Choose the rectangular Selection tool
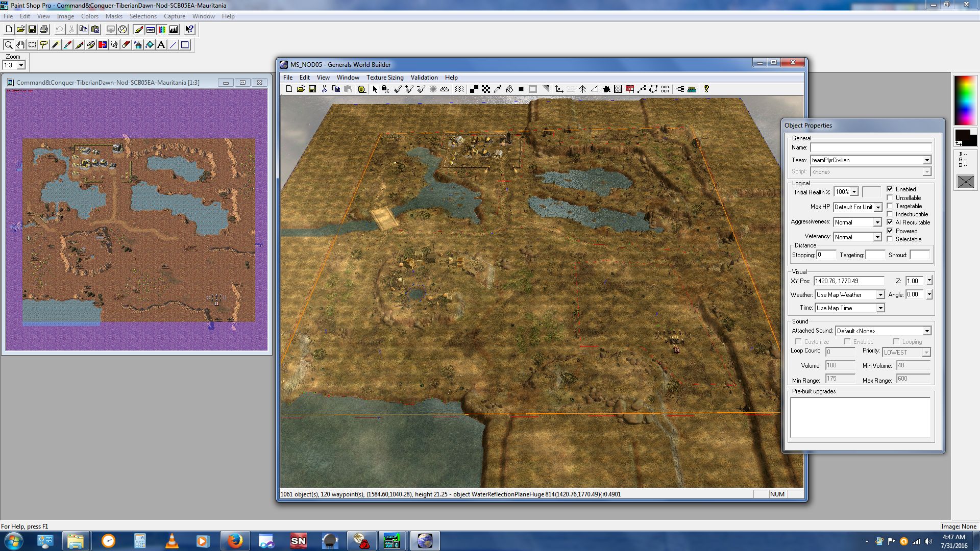This screenshot has height=551, width=980. coord(32,45)
